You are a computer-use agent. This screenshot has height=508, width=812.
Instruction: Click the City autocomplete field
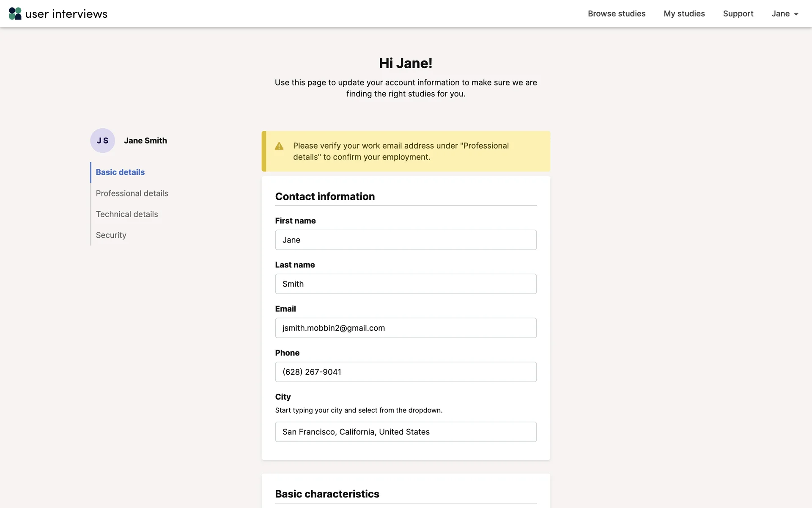(x=406, y=432)
